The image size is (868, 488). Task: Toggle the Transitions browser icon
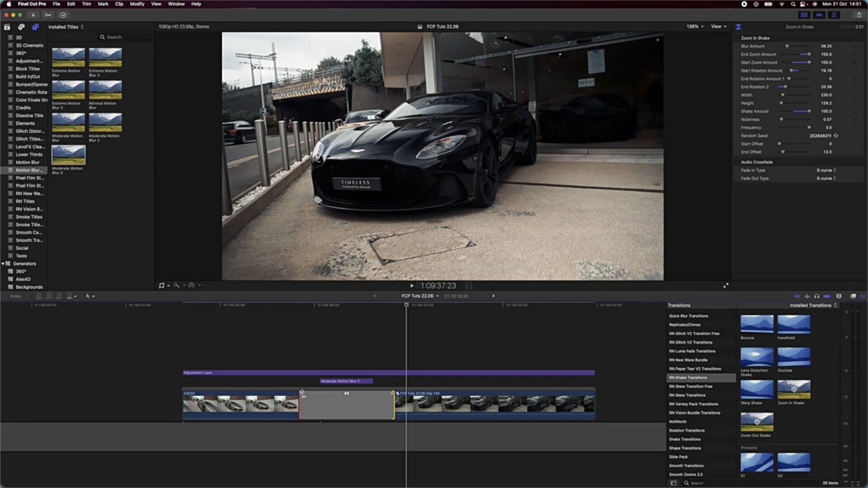(863, 296)
